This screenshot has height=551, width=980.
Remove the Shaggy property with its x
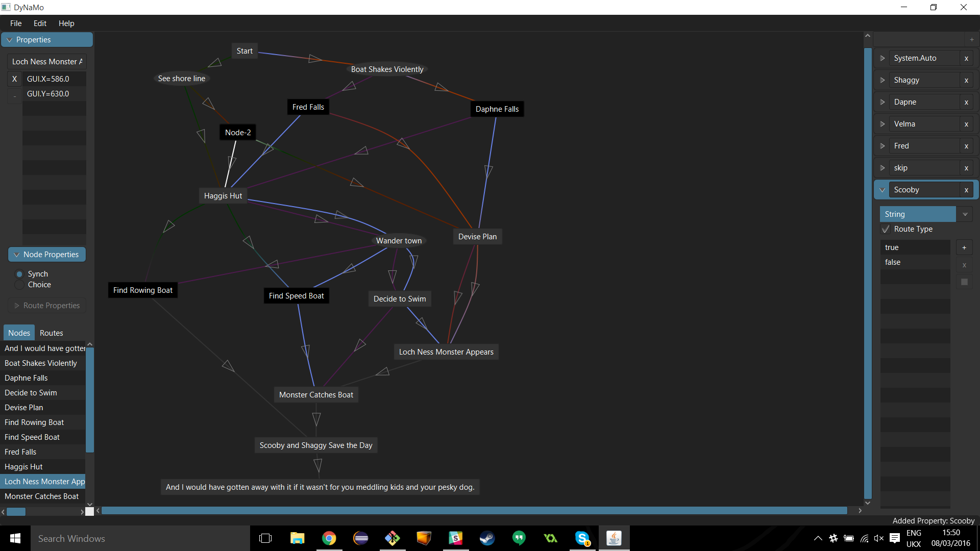[x=966, y=81]
